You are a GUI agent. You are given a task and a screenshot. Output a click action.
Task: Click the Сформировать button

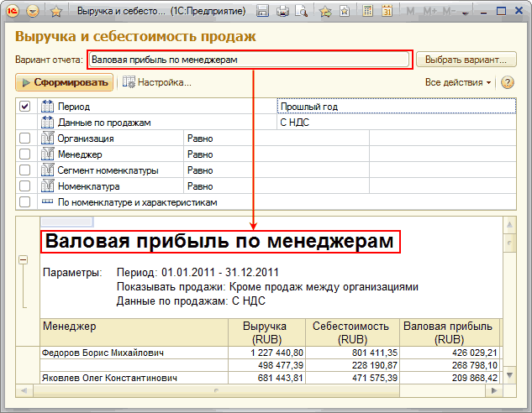[x=64, y=82]
